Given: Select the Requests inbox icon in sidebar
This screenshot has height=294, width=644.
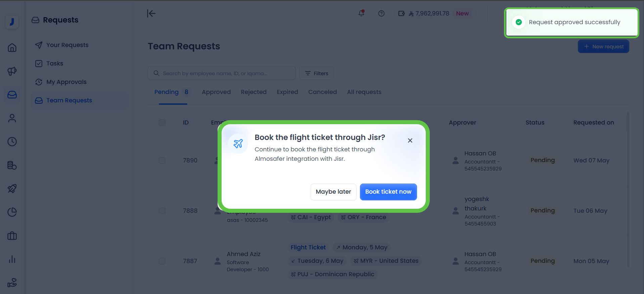Looking at the screenshot, I should 12,95.
